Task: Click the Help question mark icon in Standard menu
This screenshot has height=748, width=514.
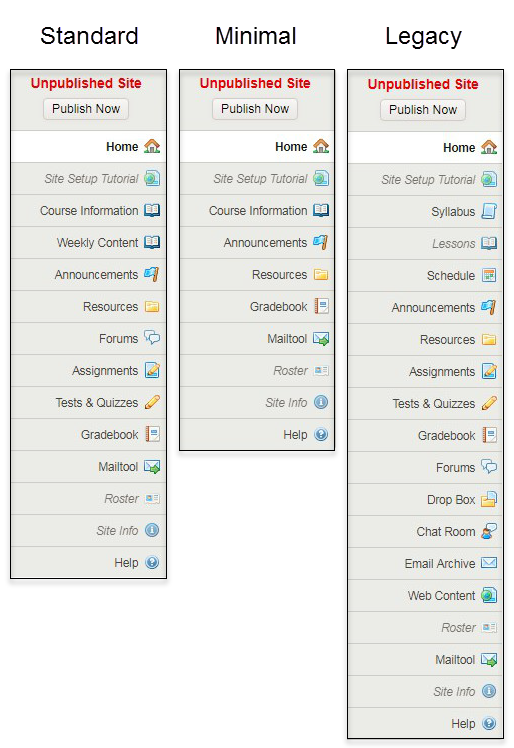Action: [152, 562]
